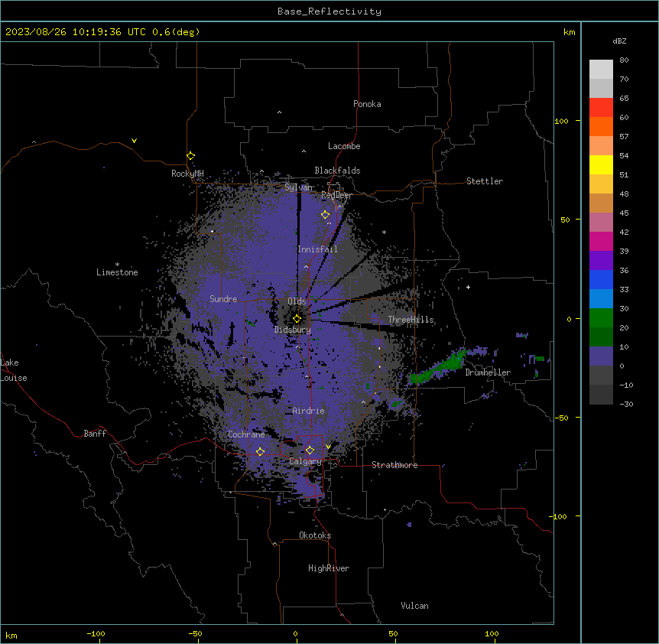Screen dimensions: 659x644
Task: Click the 0 tick label on the bottom axis
Action: click(x=296, y=633)
